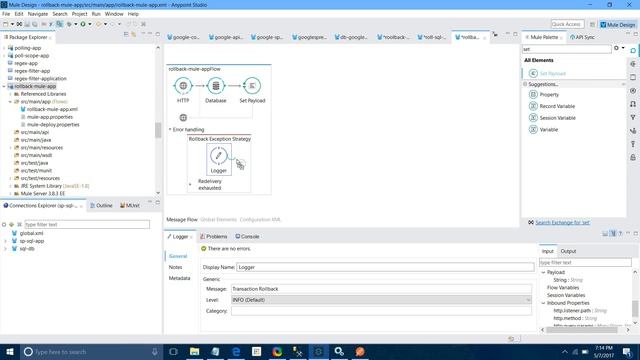
Task: Choose Property from palette suggestions
Action: tap(544, 95)
